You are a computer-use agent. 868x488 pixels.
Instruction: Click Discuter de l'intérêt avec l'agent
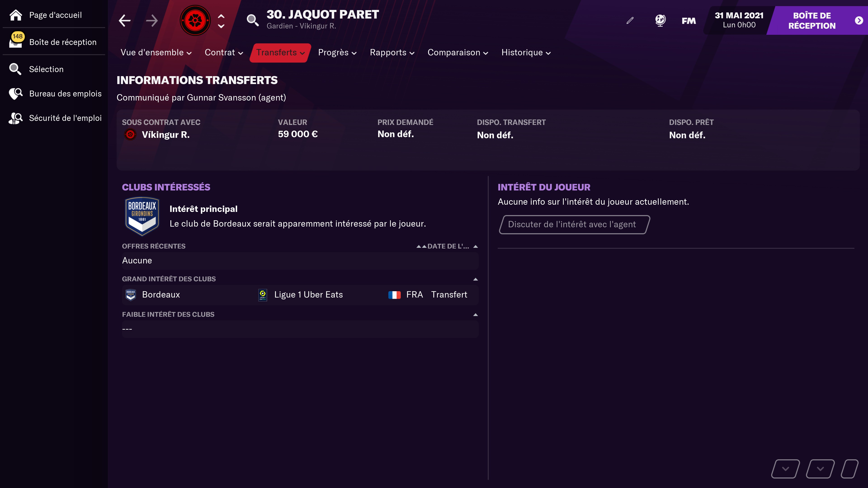pos(574,224)
